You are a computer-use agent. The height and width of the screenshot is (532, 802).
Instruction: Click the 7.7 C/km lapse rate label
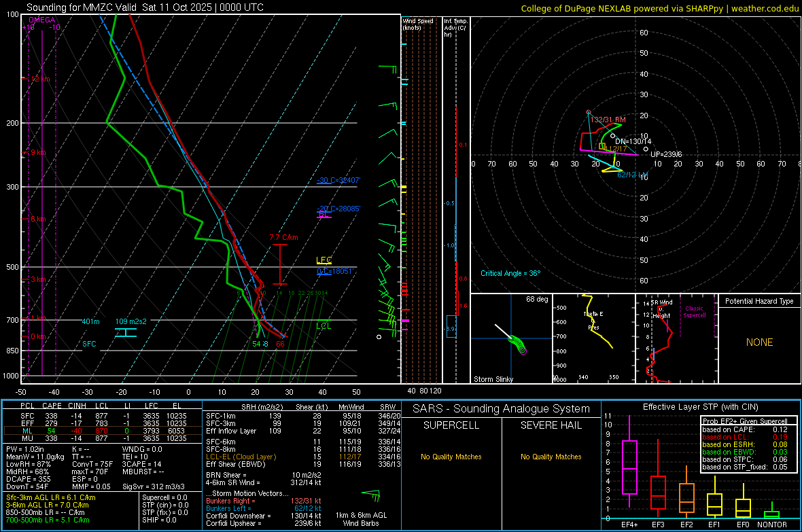pyautogui.click(x=283, y=237)
